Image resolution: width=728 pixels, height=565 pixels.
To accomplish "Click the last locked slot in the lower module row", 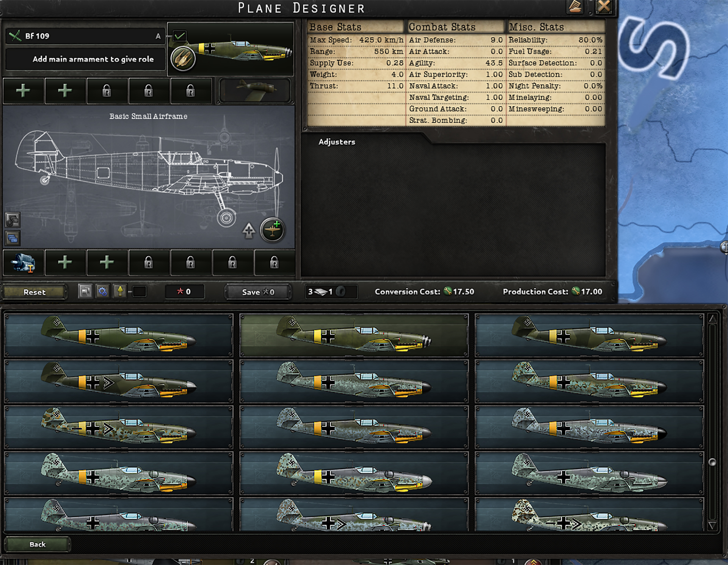I will [275, 262].
